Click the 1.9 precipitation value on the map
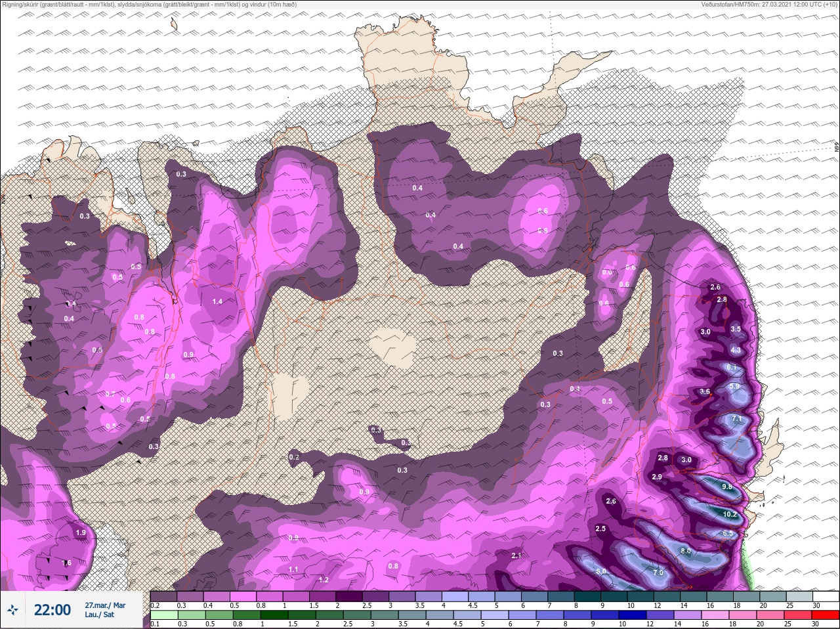 pos(81,532)
